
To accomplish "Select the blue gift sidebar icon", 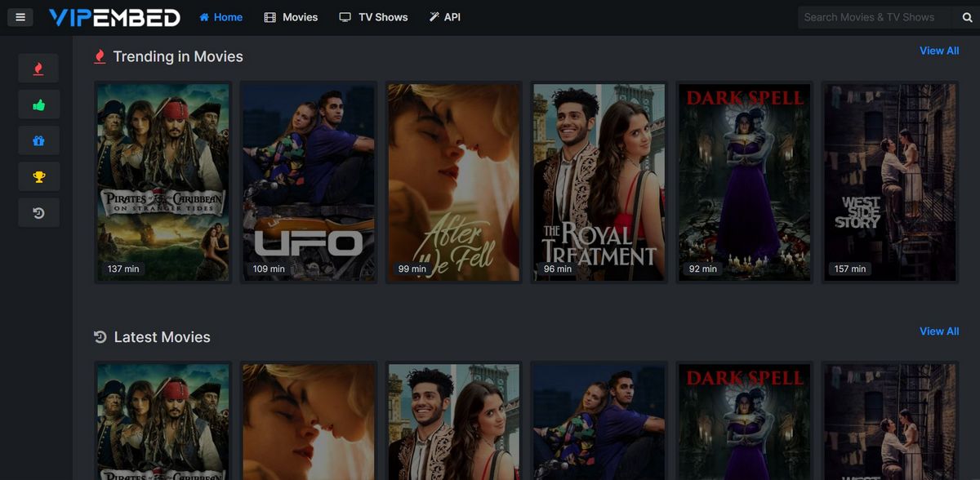I will [x=38, y=140].
